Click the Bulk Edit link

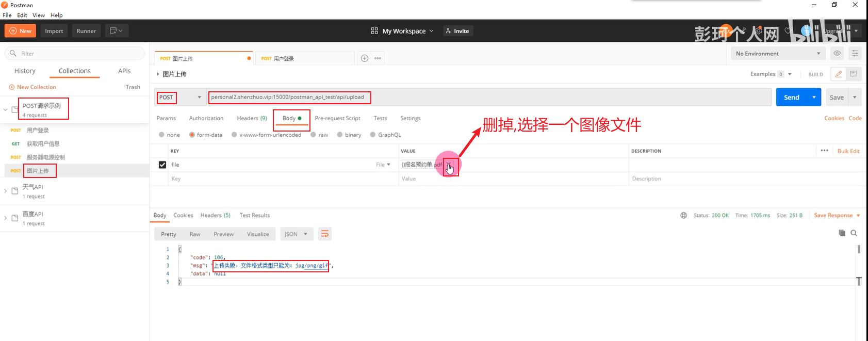(848, 151)
